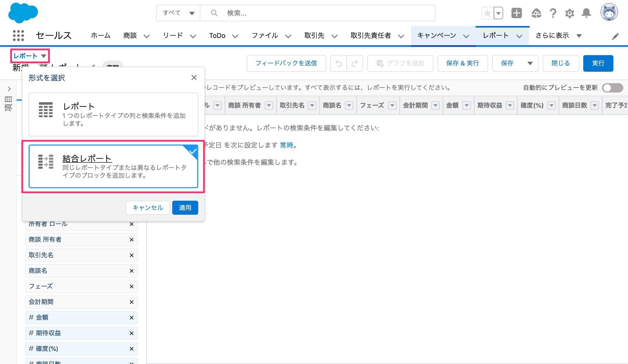628x364 pixels.
Task: Open the フェーズ column dropdown arrow
Action: coord(392,106)
